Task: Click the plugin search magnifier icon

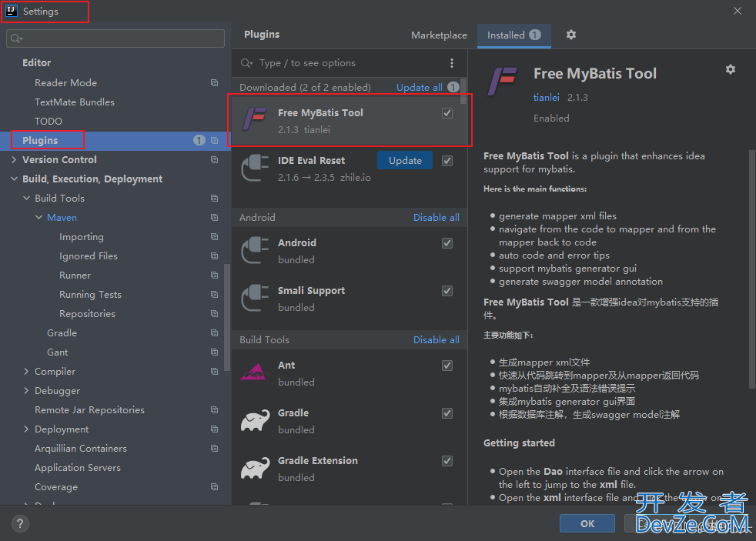Action: [x=246, y=63]
